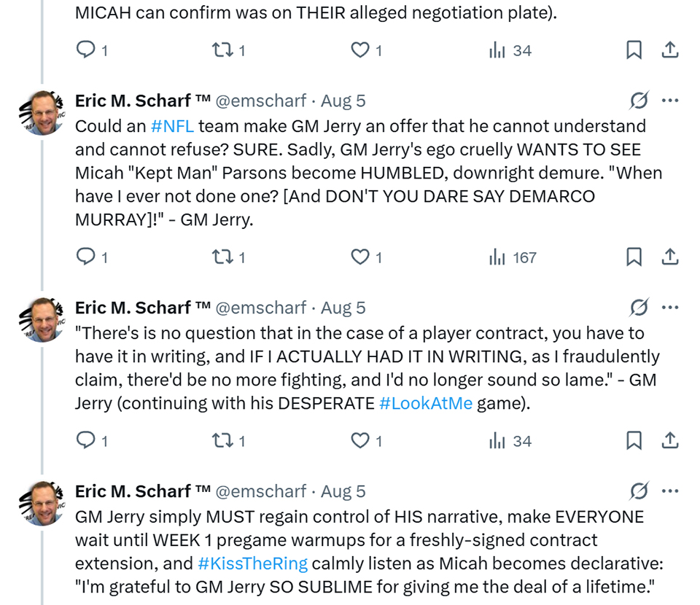
Task: Open Grok icon on #NFL tweet
Action: tap(639, 101)
